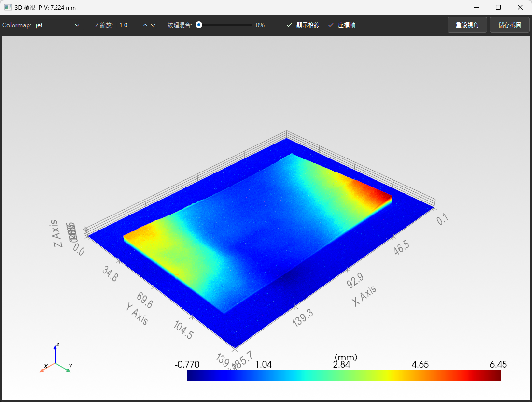Screen dimensions: 532x402
Task: Minimize the 3D viewer window
Action: pos(476,7)
